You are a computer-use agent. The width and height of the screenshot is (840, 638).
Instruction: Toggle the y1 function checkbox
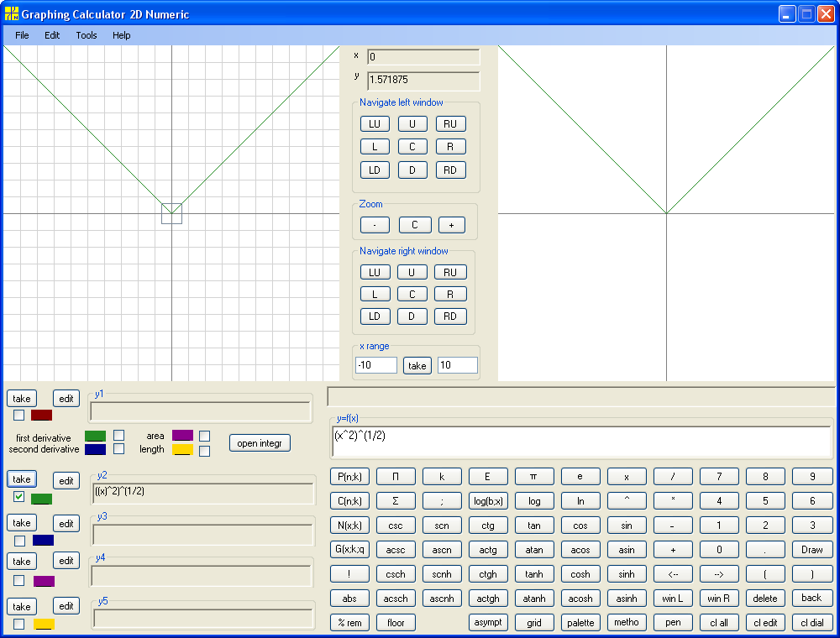[18, 415]
